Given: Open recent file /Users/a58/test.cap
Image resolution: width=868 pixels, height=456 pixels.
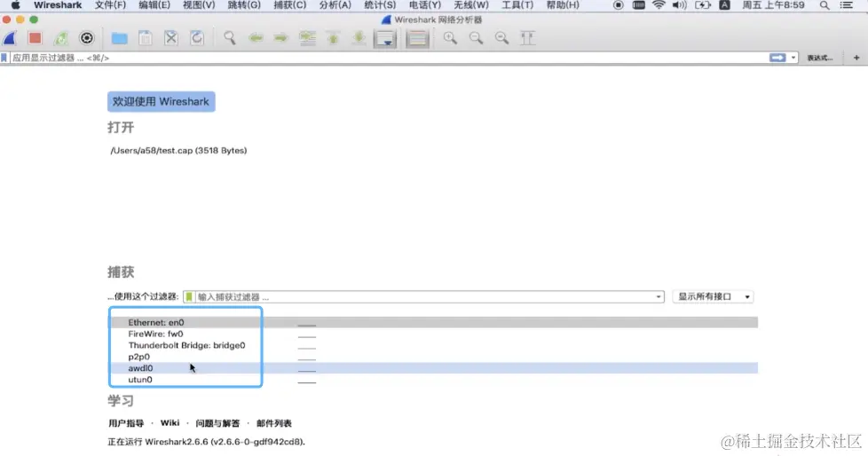Looking at the screenshot, I should click(x=178, y=151).
